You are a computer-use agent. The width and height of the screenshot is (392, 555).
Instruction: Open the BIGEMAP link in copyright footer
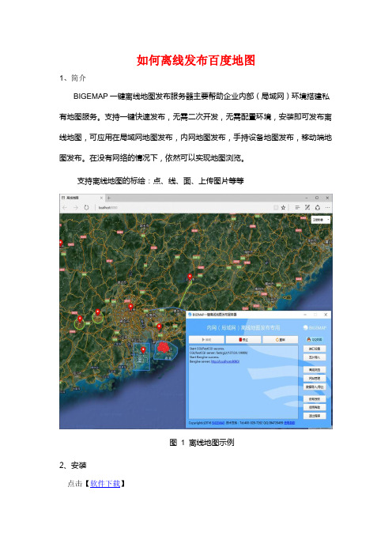pos(218,423)
